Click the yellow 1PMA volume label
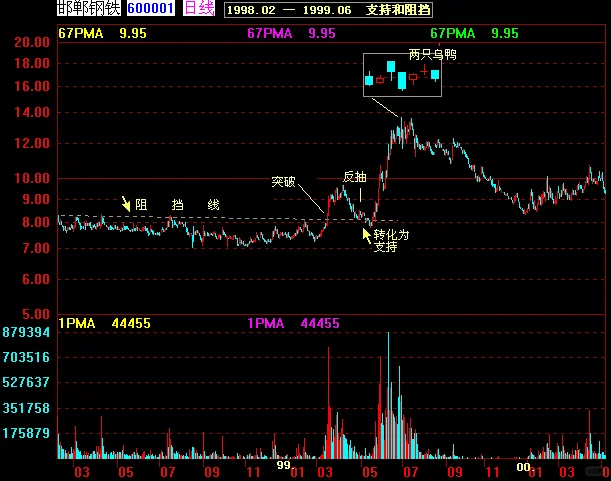Screen dimensions: 611x481 [x=77, y=324]
